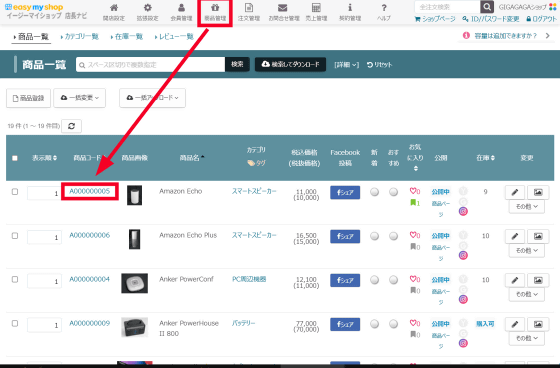Image resolution: width=560 pixels, height=368 pixels.
Task: Expand the 詳細 search options
Action: [346, 65]
